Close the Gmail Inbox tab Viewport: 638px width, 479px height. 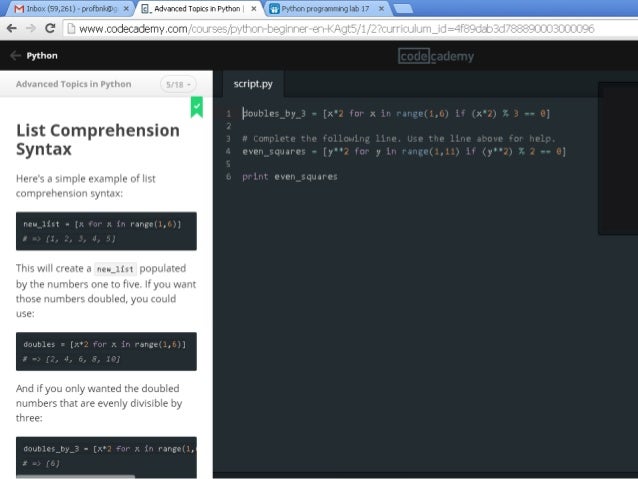[x=126, y=9]
